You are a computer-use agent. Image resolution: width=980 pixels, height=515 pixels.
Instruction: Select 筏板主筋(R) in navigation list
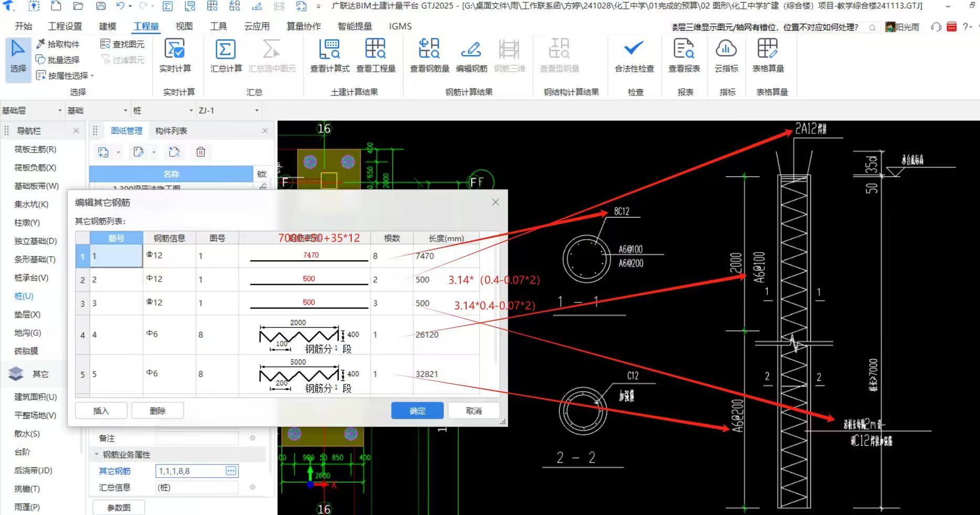coord(35,149)
